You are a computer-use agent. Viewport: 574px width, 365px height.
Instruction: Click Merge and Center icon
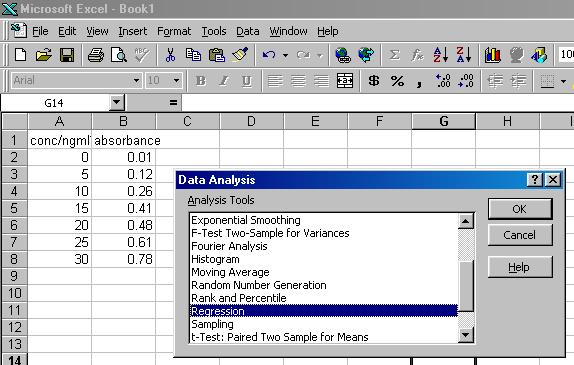click(345, 81)
